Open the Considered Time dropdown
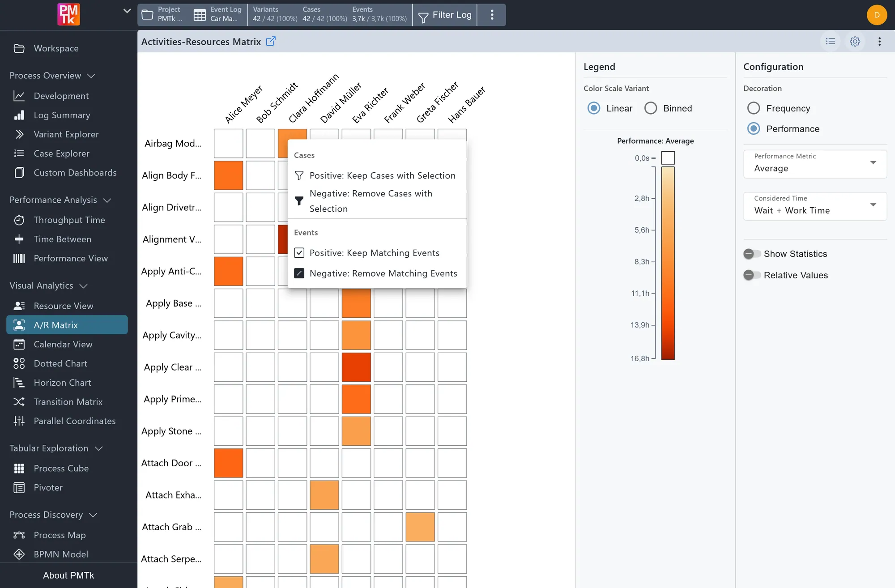This screenshot has height=588, width=895. 815,206
